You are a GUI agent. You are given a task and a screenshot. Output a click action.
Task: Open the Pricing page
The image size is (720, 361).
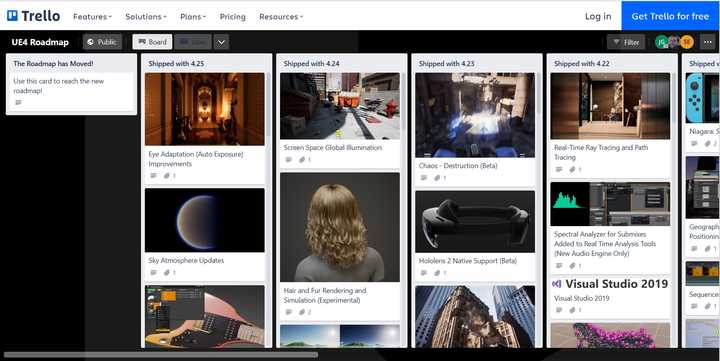[x=232, y=17]
